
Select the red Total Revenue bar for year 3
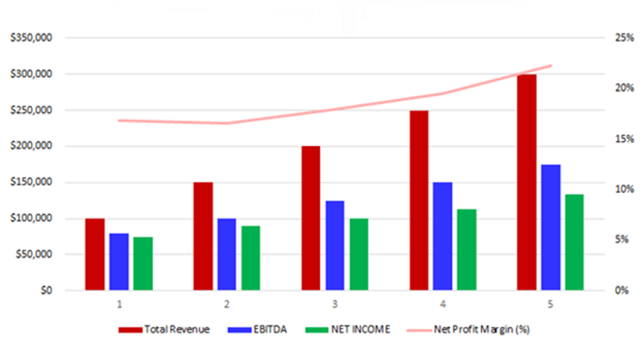tap(311, 218)
